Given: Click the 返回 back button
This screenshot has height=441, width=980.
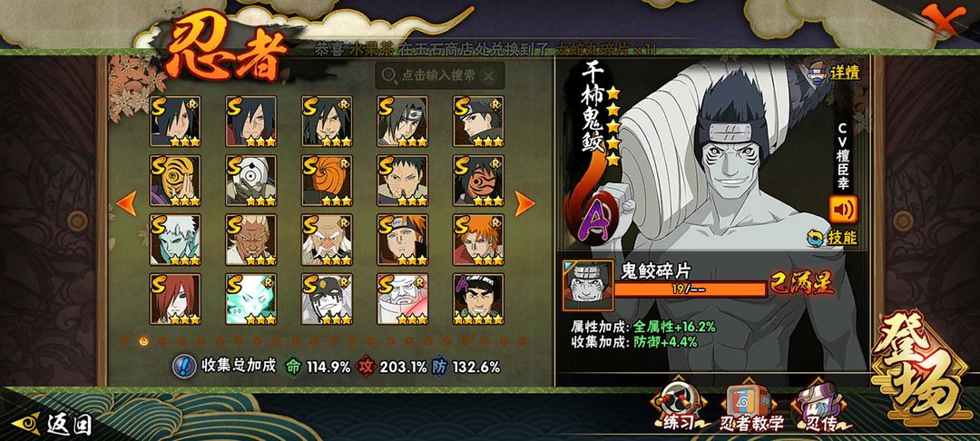Looking at the screenshot, I should (x=54, y=425).
